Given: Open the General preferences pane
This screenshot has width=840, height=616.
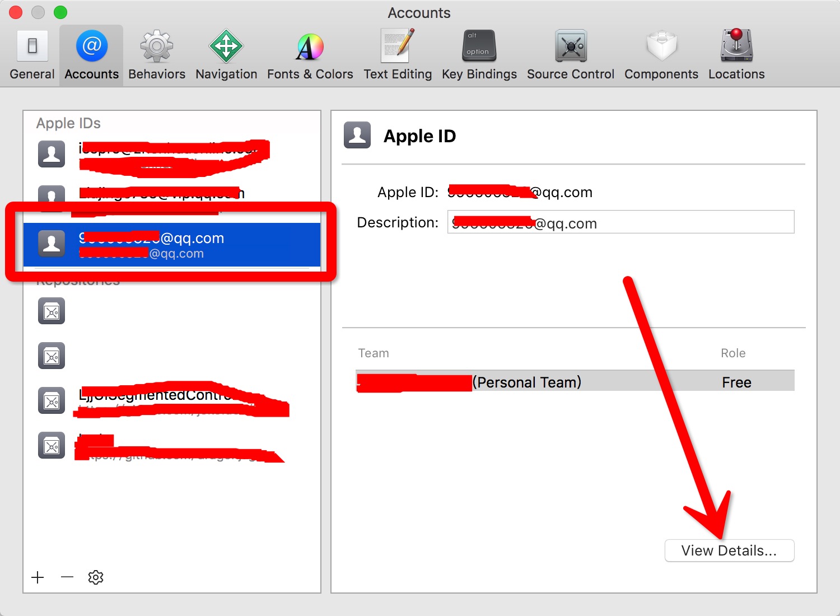Looking at the screenshot, I should point(32,55).
